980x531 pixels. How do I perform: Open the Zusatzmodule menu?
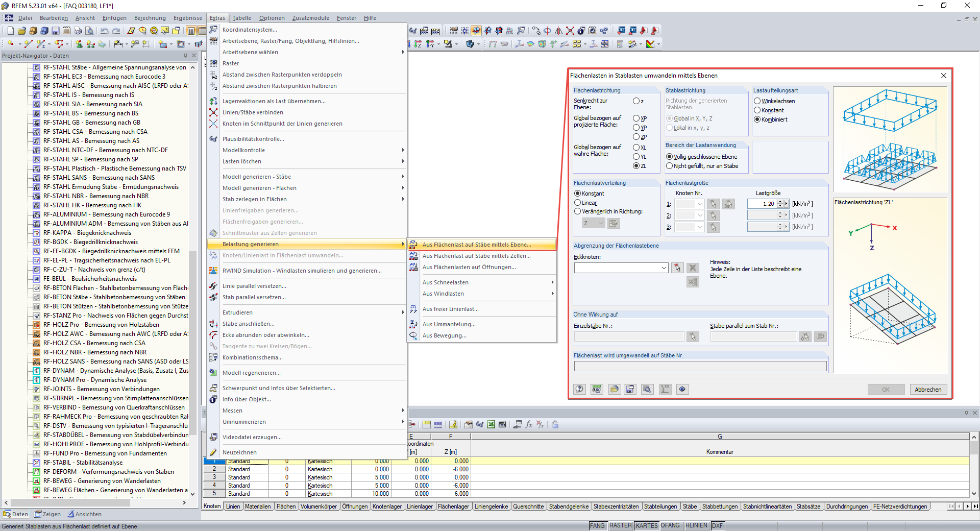[x=310, y=18]
